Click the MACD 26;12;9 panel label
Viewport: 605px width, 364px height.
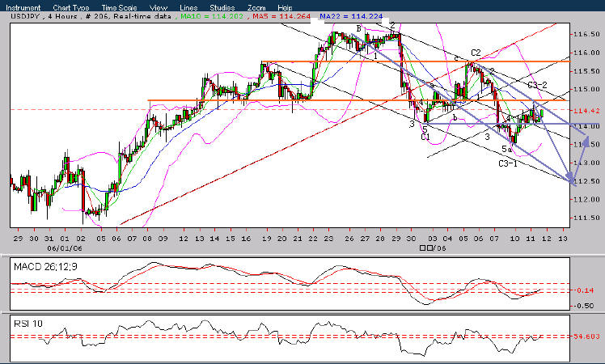point(45,267)
